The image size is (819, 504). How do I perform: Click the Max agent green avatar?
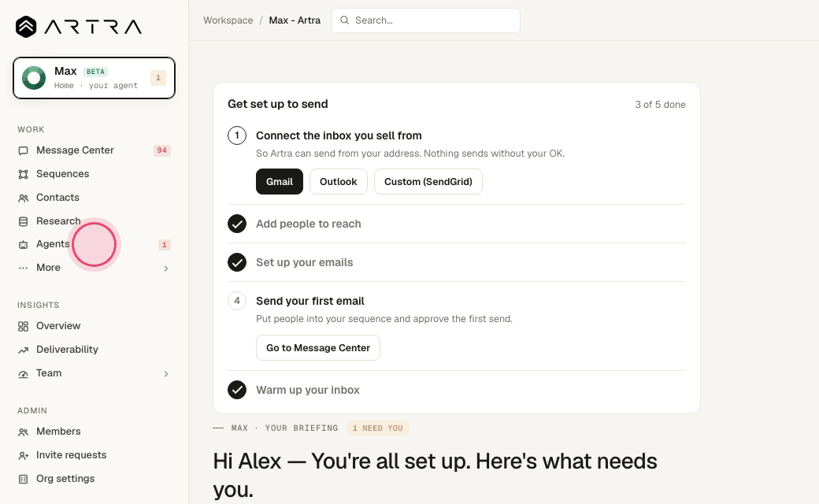(34, 78)
